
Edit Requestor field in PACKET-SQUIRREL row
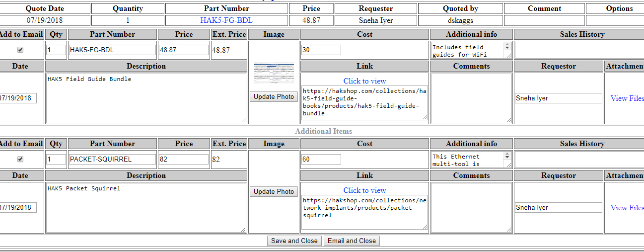click(x=559, y=208)
